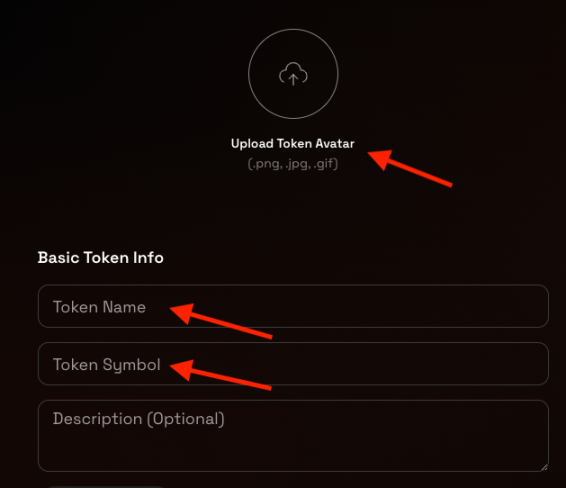Click the cloud upload icon
Viewport: 566px width, 488px height.
(x=293, y=74)
